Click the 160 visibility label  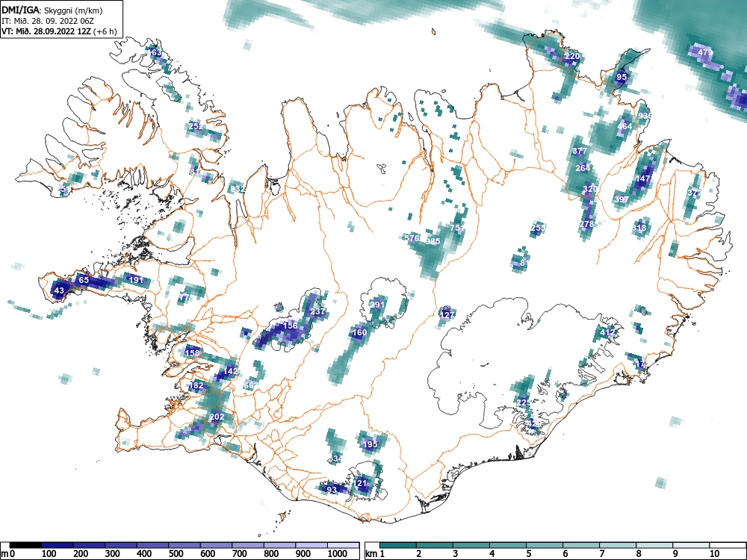[x=359, y=332]
